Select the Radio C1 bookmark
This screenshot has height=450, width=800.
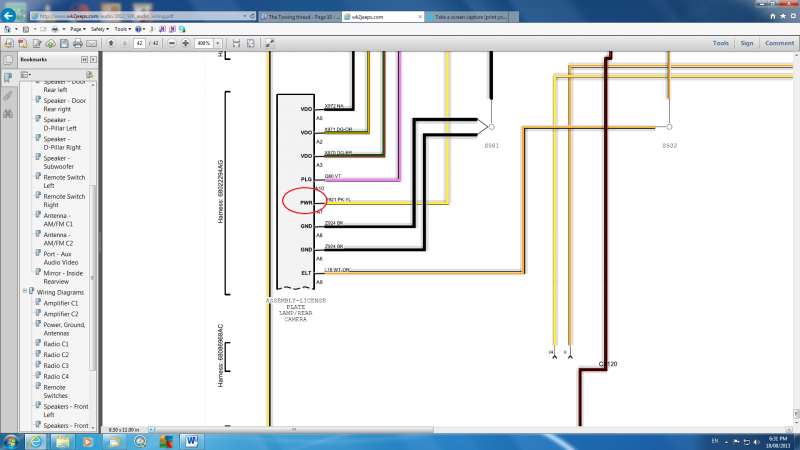pyautogui.click(x=56, y=344)
